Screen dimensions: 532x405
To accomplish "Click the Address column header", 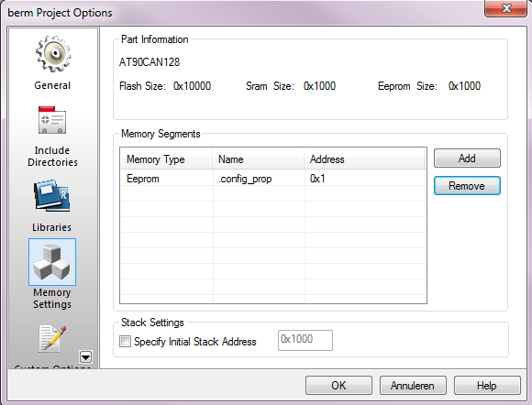I will (x=364, y=159).
